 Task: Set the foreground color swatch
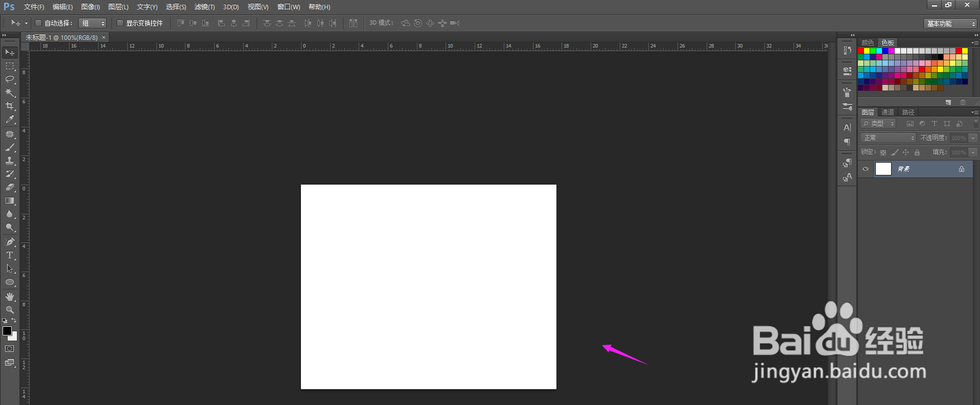coord(7,331)
